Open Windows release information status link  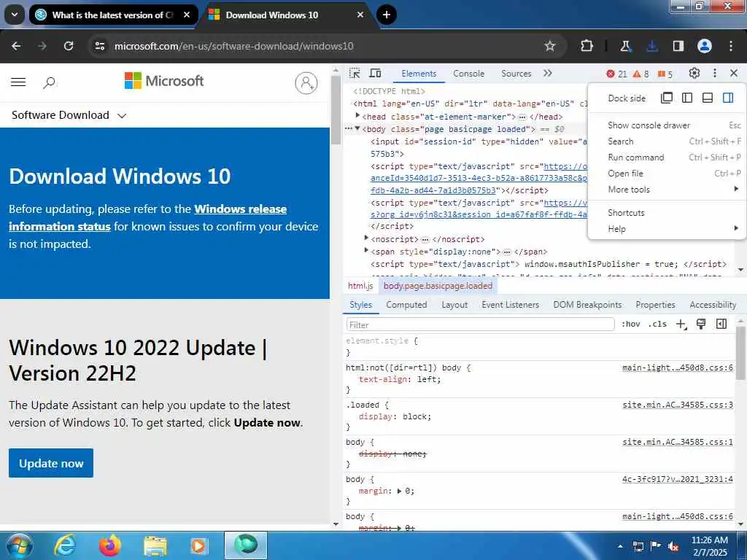147,217
